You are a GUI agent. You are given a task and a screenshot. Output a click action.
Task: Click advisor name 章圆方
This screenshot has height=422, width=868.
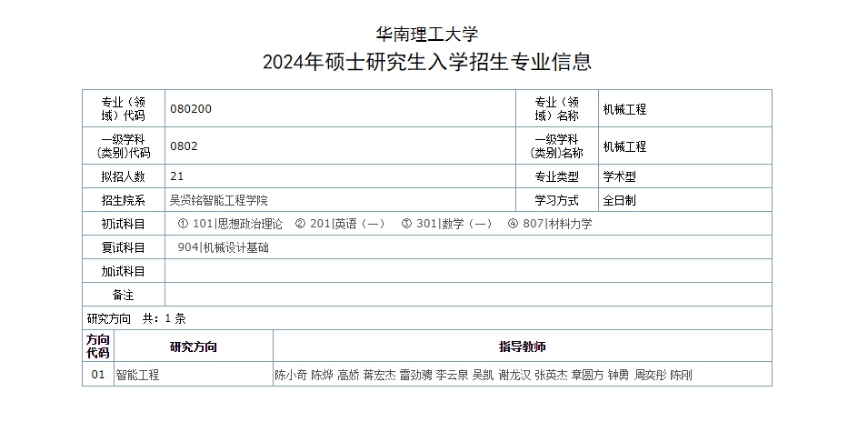pyautogui.click(x=588, y=375)
